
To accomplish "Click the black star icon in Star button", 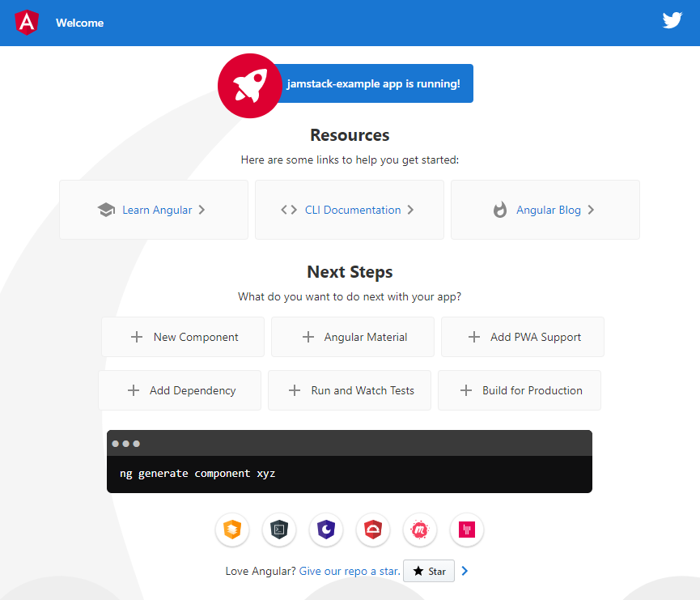I will coord(418,571).
